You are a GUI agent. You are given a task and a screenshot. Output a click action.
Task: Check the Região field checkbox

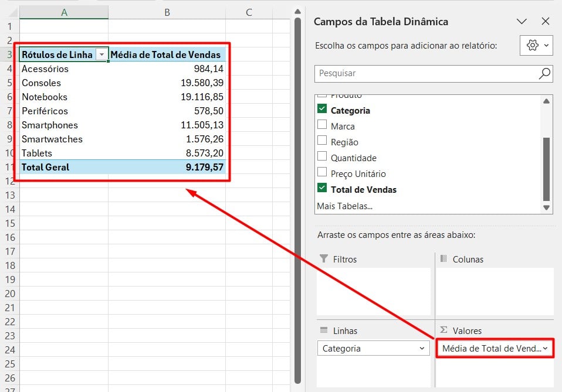point(322,140)
